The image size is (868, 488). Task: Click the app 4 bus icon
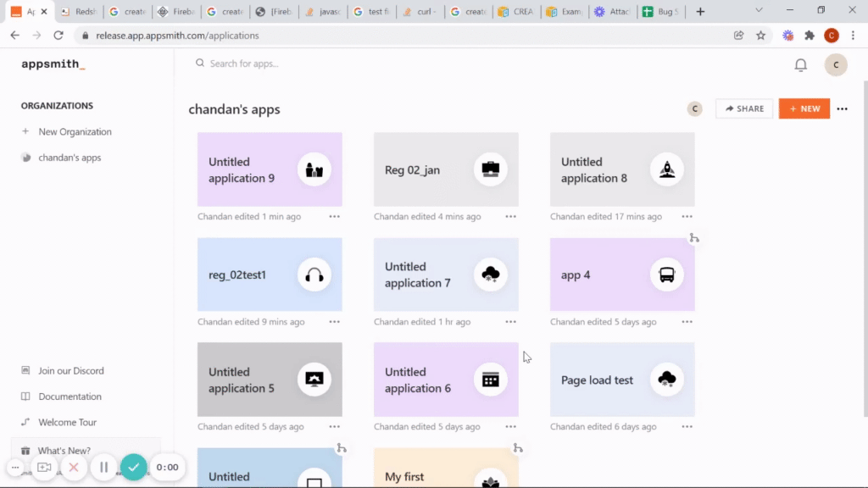pos(666,274)
